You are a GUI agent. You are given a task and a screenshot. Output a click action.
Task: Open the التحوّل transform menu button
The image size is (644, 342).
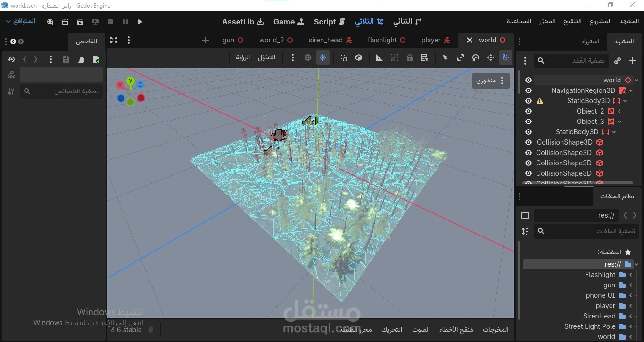[x=266, y=57]
